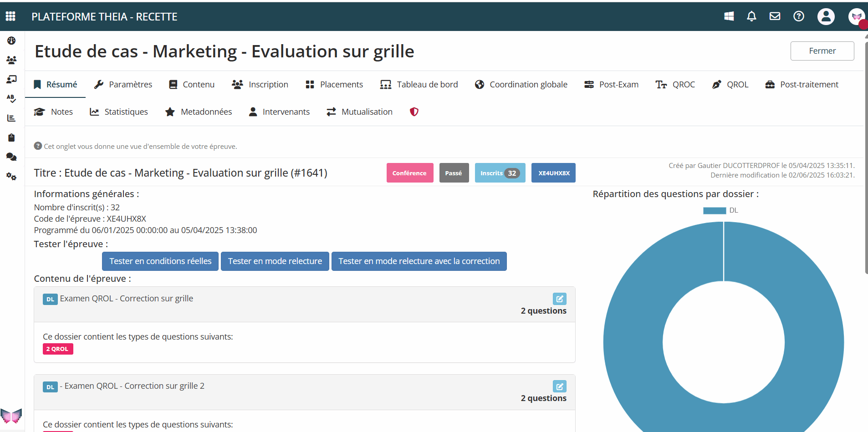
Task: Click the DL badge of the first dossier
Action: coord(50,299)
